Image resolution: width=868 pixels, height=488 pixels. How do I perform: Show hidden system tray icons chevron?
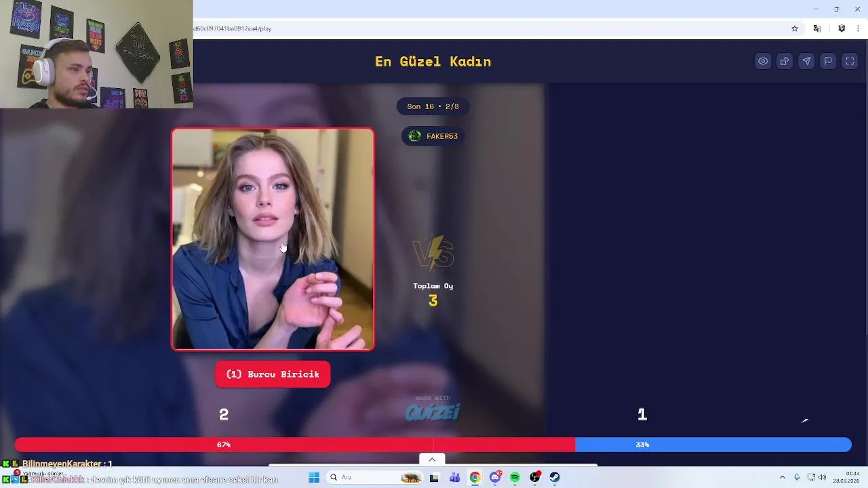pyautogui.click(x=782, y=477)
